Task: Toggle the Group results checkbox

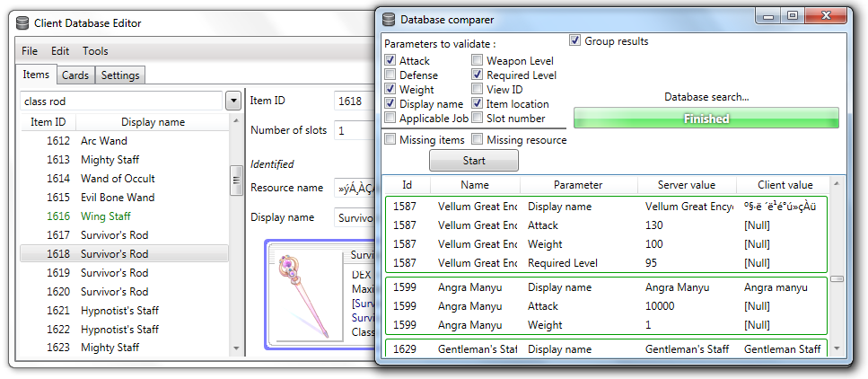Action: (575, 41)
